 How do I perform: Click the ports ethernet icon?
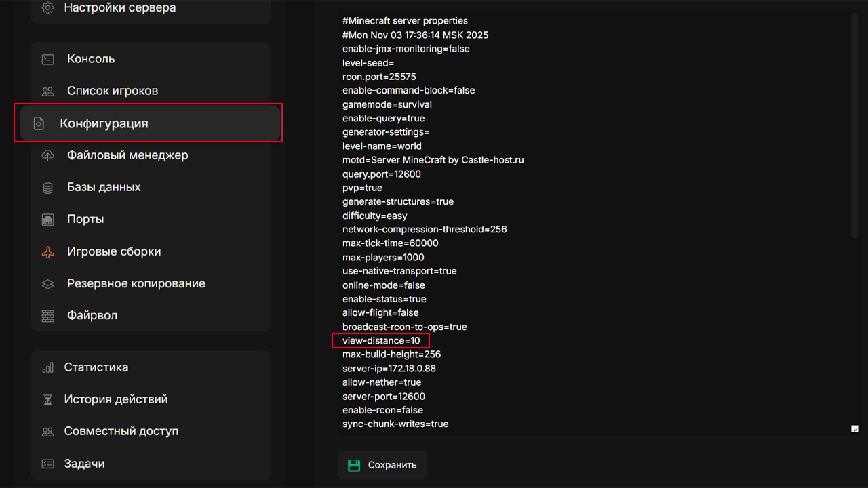[47, 220]
